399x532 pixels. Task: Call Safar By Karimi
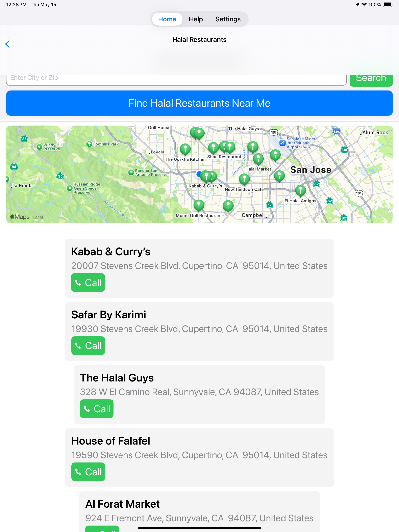tap(88, 346)
